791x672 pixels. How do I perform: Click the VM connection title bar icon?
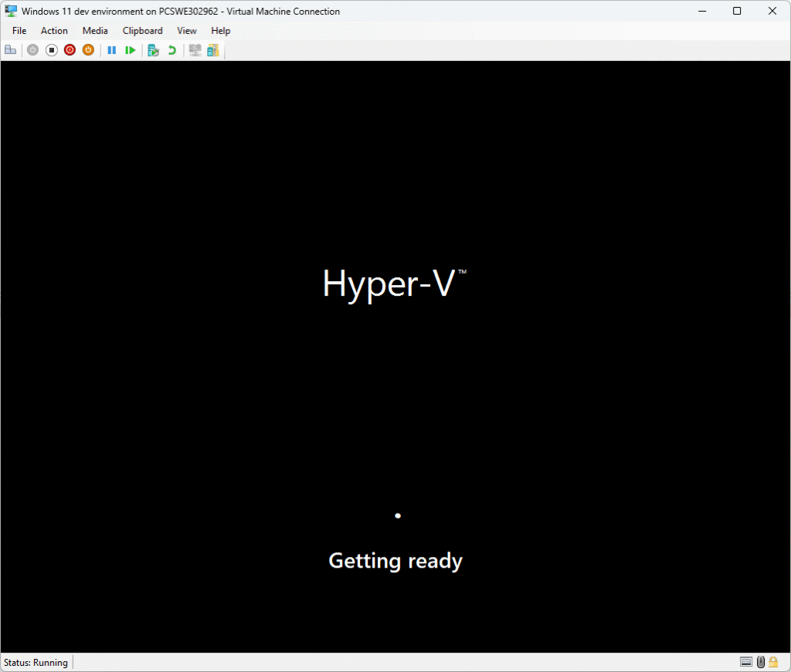(11, 11)
